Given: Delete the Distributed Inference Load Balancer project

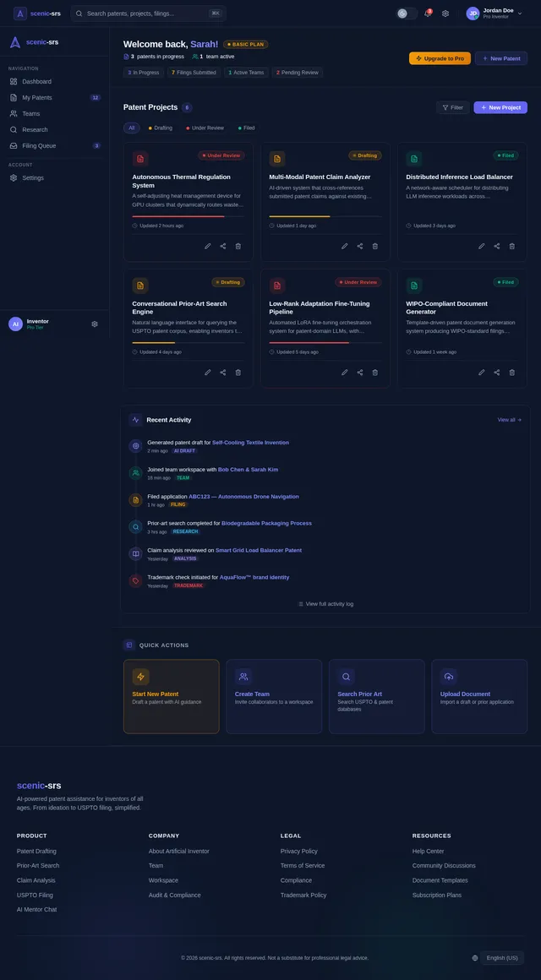Looking at the screenshot, I should click(x=511, y=246).
